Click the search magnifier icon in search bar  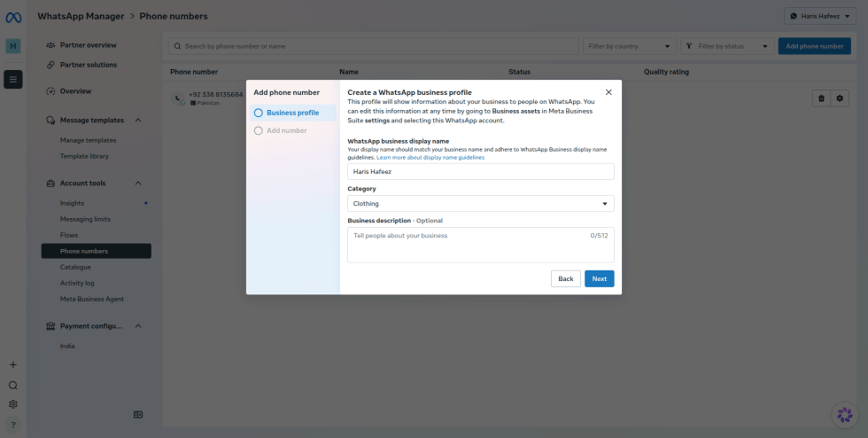[x=177, y=46]
